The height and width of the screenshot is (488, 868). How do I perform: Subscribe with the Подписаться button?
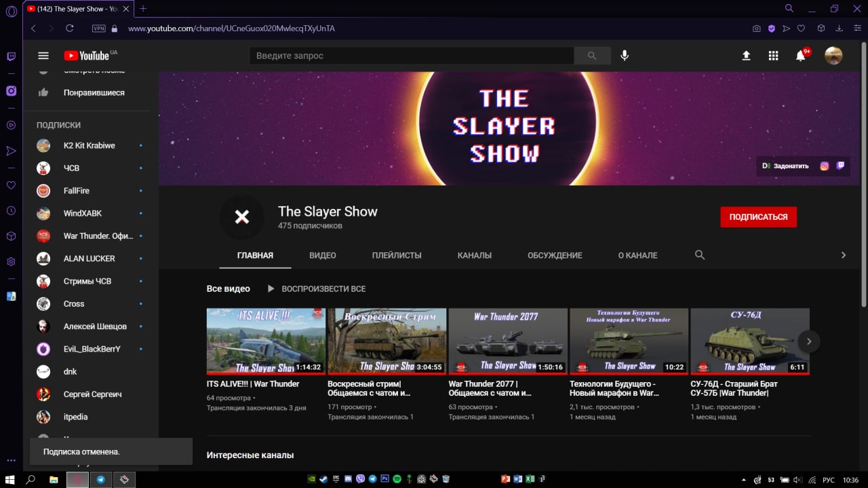point(758,217)
